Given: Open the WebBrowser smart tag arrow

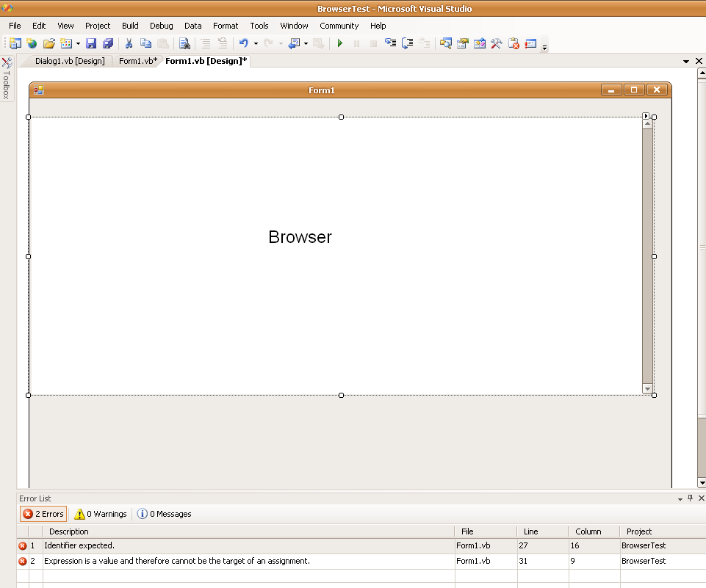Looking at the screenshot, I should click(646, 116).
